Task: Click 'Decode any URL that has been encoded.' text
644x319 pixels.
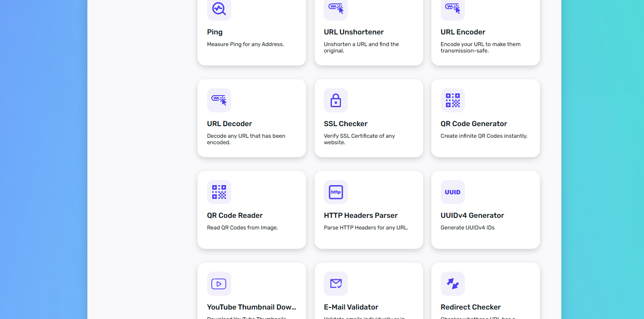Action: click(x=246, y=139)
